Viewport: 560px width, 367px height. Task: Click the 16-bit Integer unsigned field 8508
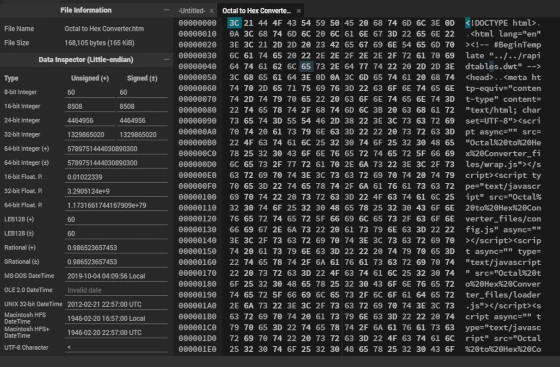point(90,106)
